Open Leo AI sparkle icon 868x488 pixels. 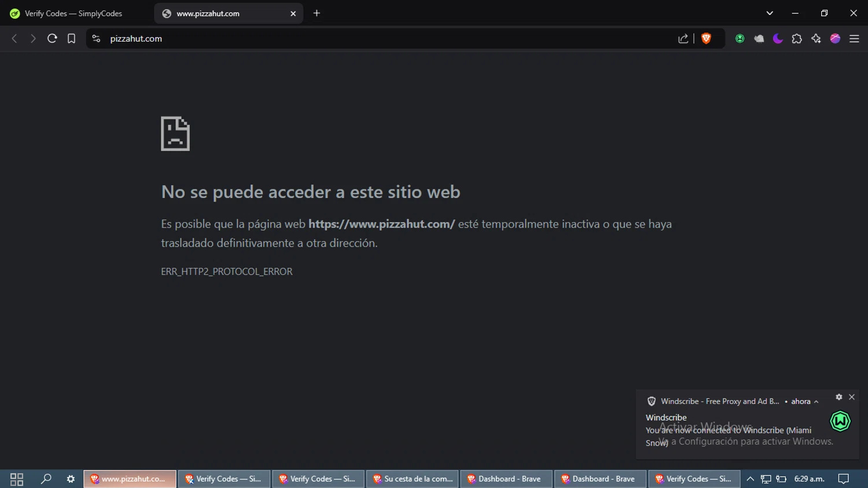click(816, 39)
